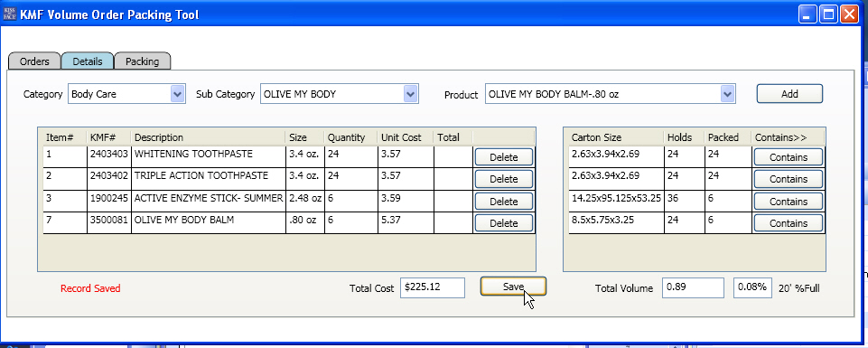The image size is (868, 348).
Task: Click the 14.25x95.125x53.25 carton size cell
Action: (616, 202)
